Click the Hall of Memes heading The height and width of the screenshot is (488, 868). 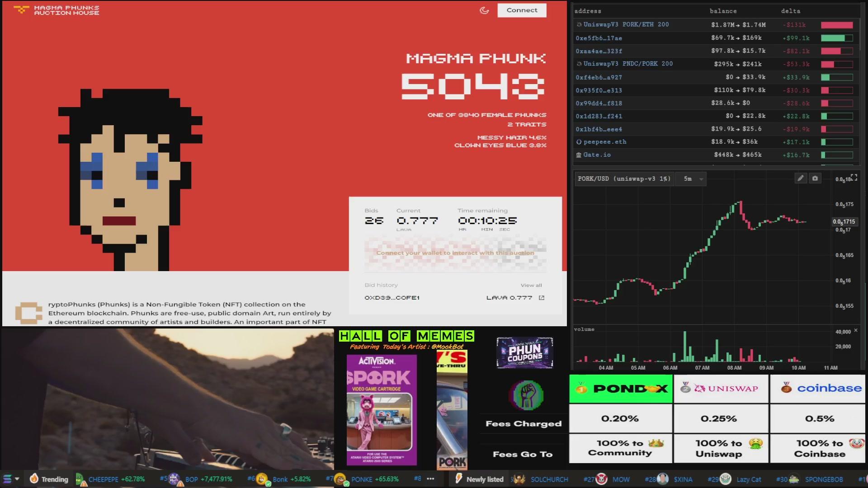(406, 336)
